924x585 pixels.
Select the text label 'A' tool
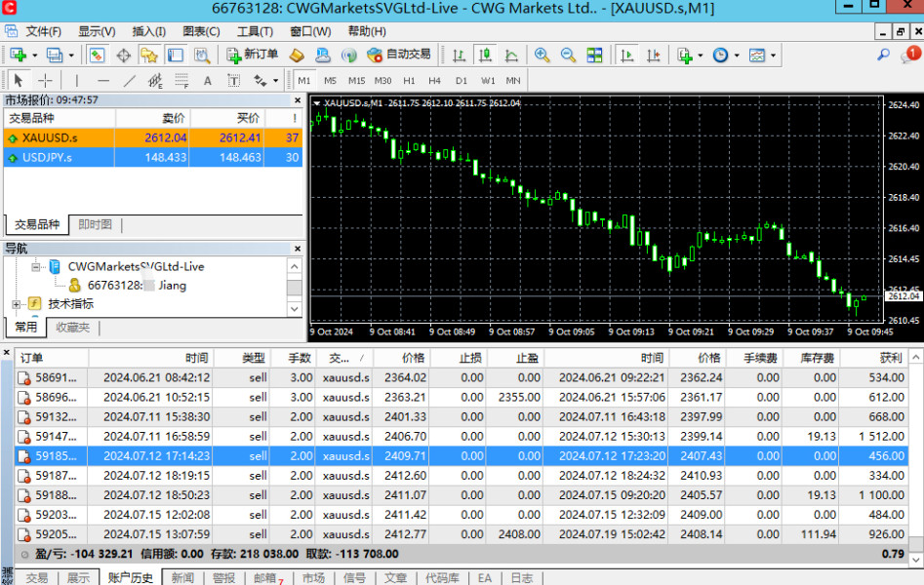click(x=207, y=80)
